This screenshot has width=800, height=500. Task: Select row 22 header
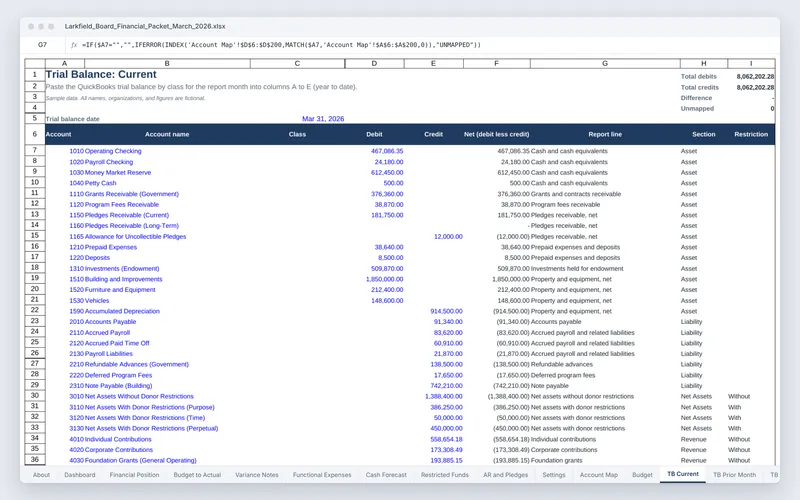tap(35, 310)
